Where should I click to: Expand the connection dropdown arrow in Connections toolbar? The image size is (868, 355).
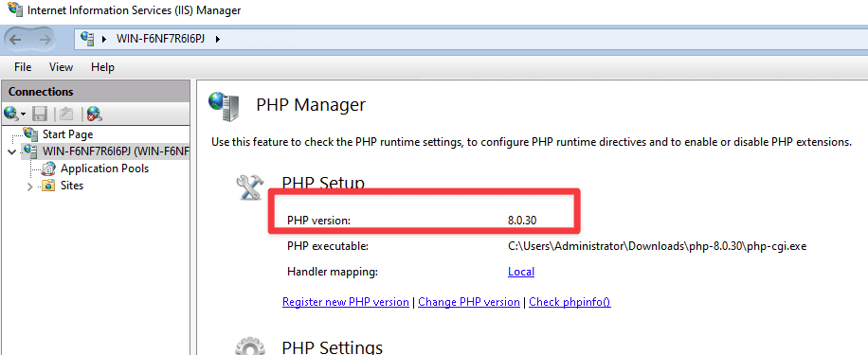point(24,115)
